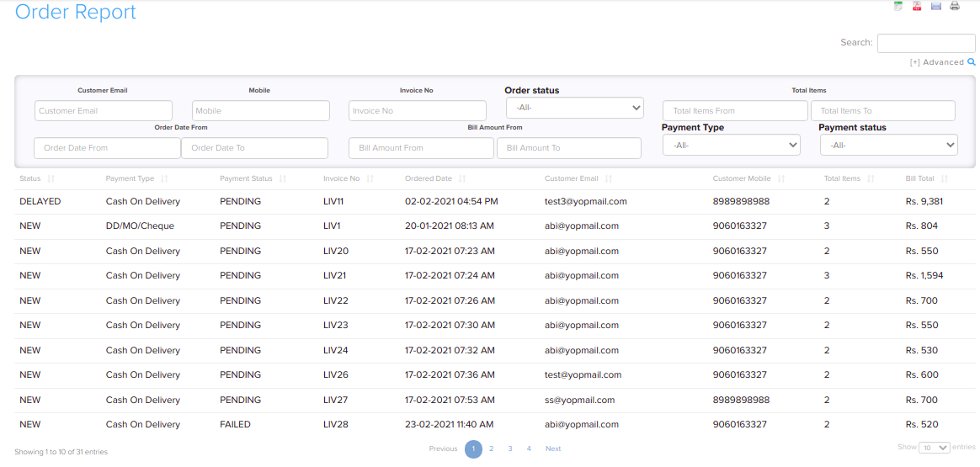The height and width of the screenshot is (467, 980).
Task: Click Showing 1 to 10 of 31 entries
Action: tap(61, 451)
